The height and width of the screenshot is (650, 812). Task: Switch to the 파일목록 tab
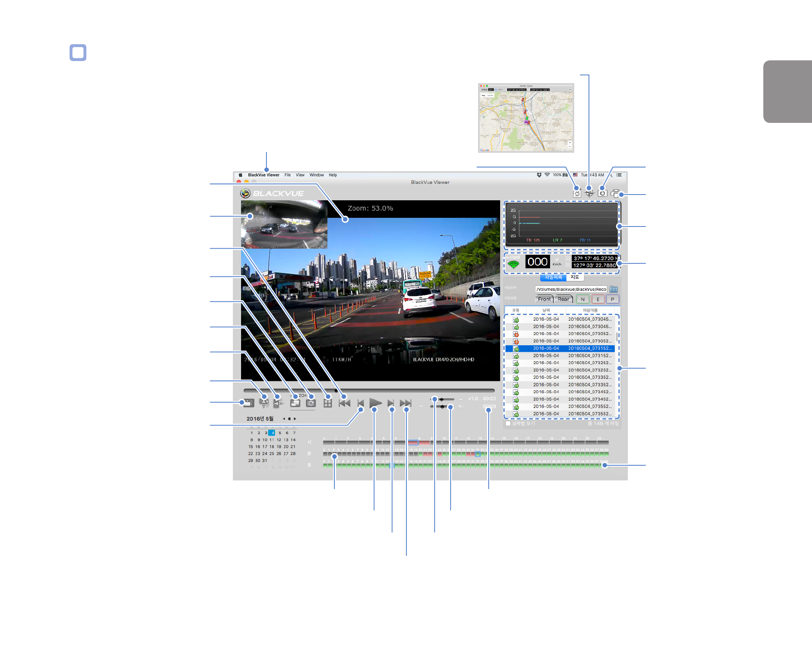553,277
